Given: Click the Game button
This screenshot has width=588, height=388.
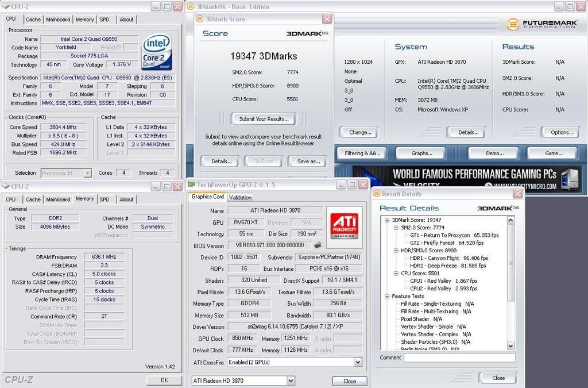Looking at the screenshot, I should coord(554,153).
